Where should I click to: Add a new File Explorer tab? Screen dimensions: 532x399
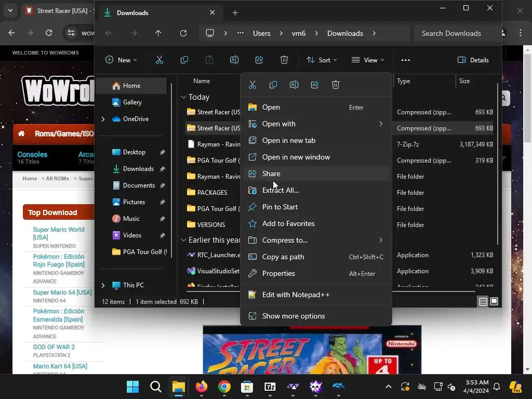(x=235, y=13)
